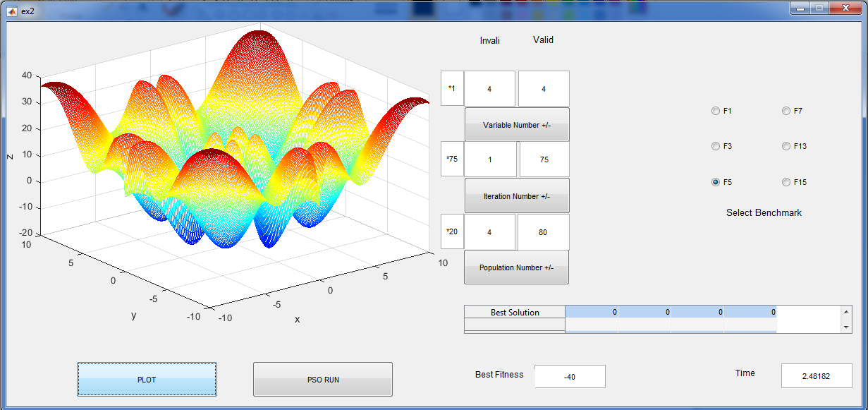
Task: Select the F7 benchmark radio button
Action: pos(786,111)
